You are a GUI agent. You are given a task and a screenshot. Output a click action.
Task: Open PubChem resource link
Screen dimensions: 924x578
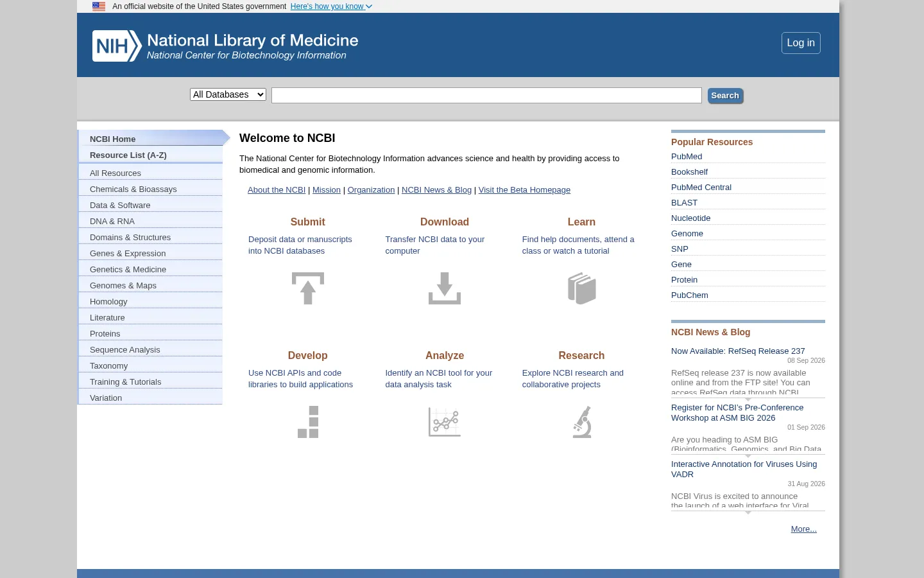[x=690, y=295]
